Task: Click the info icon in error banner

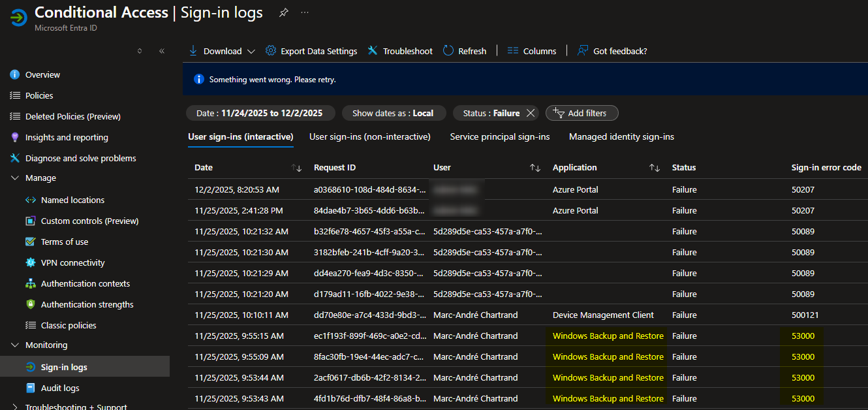Action: 200,79
